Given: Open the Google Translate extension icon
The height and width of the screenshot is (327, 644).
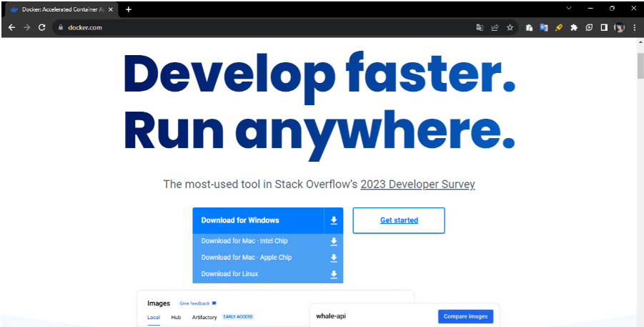Looking at the screenshot, I should [x=544, y=28].
